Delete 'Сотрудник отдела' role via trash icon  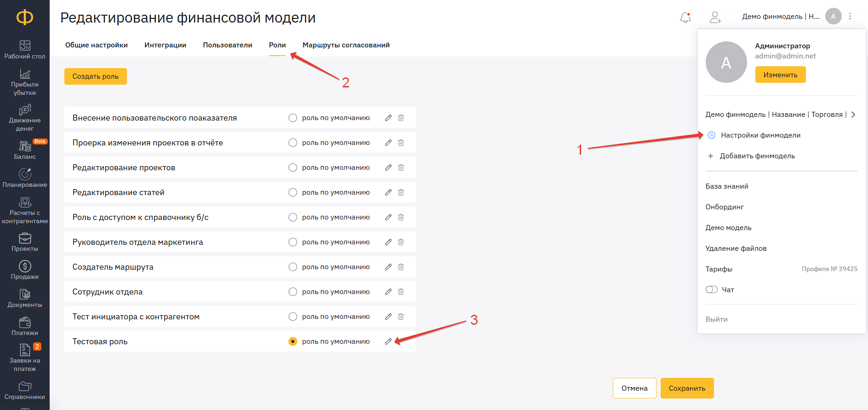click(401, 292)
